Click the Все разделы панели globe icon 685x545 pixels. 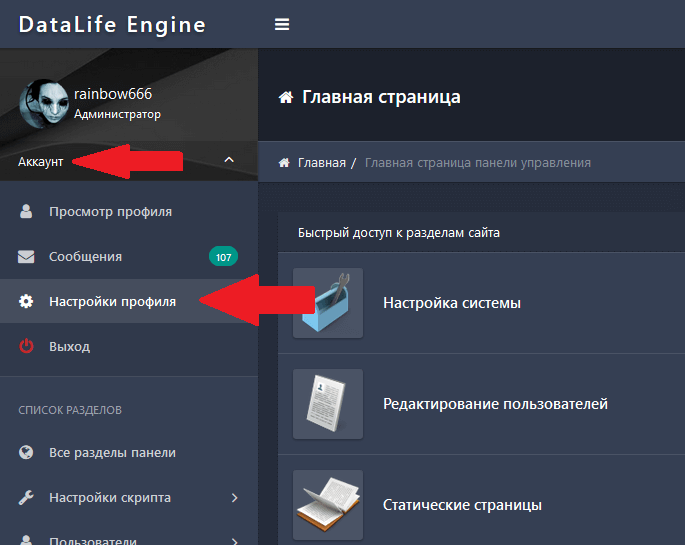pyautogui.click(x=26, y=452)
